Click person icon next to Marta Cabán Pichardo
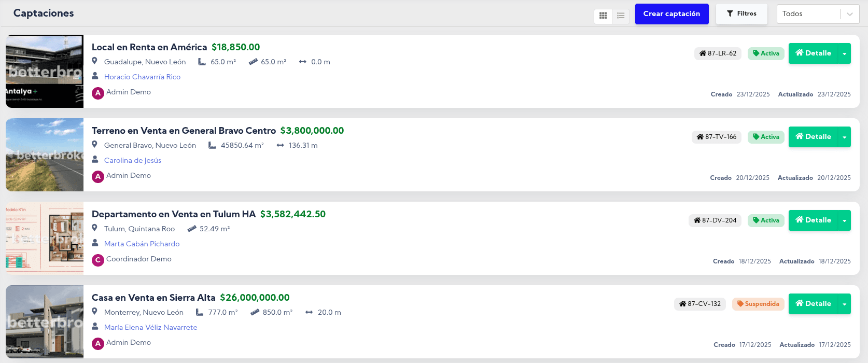868x363 pixels. click(x=95, y=243)
